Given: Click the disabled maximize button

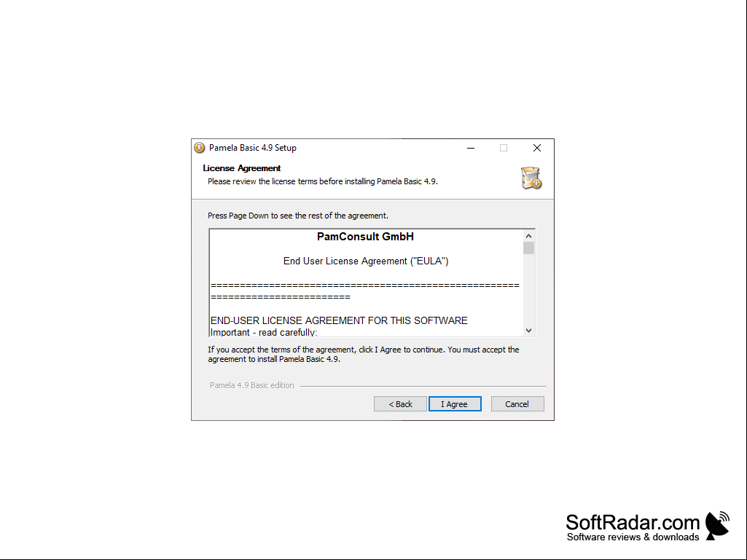Looking at the screenshot, I should click(504, 148).
